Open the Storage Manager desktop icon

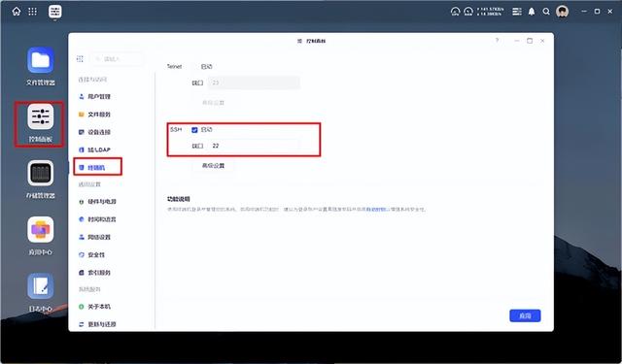point(41,179)
